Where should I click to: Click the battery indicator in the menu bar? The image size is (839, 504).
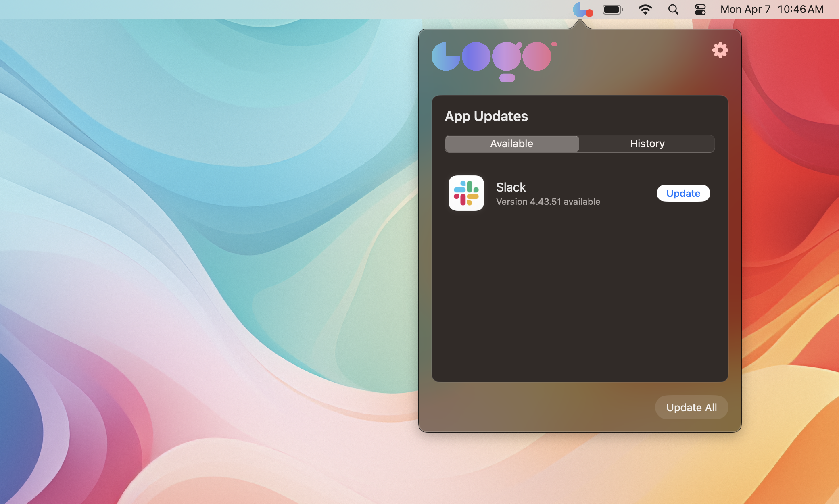[613, 9]
